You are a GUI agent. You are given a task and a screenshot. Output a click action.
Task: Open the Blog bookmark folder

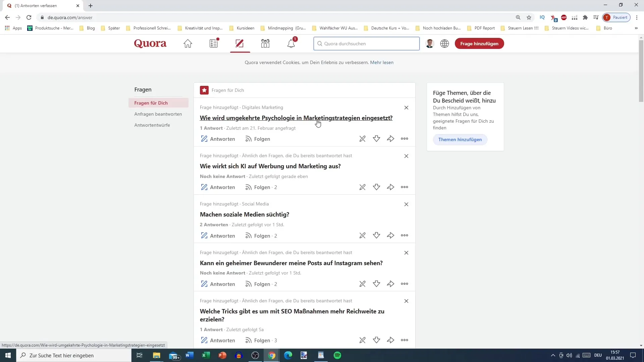click(x=87, y=28)
